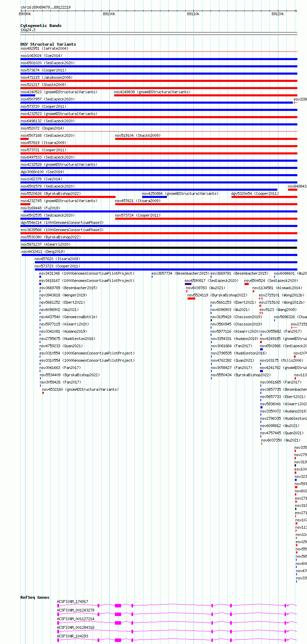Screen dimensions: 307x644
Task: Select variant nsv5530380 (ByrskaBishop2022)
Action: pos(51,237)
